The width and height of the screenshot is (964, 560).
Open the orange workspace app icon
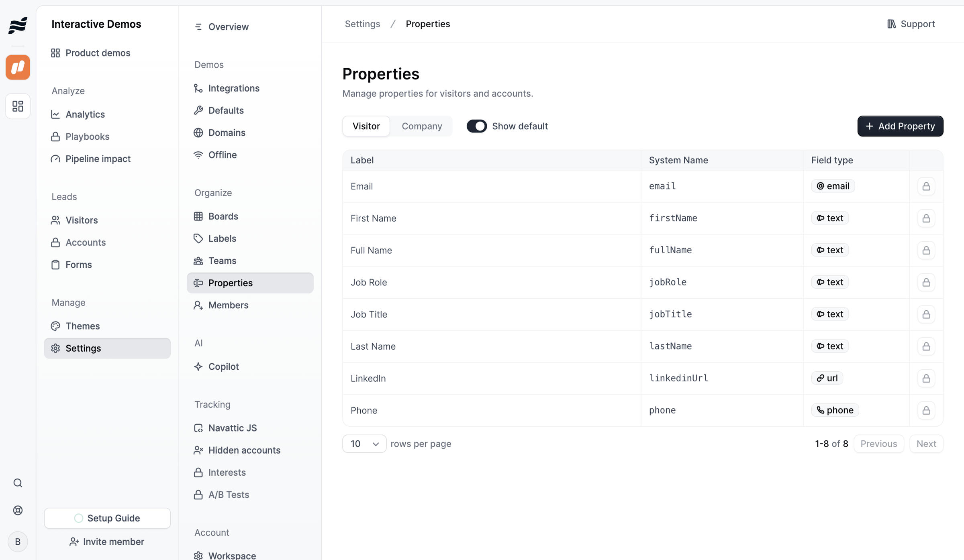[18, 67]
